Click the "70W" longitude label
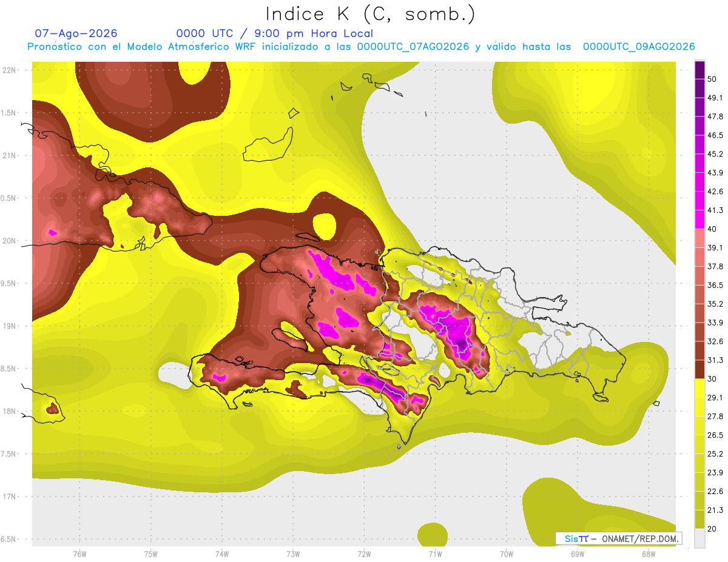 (506, 553)
